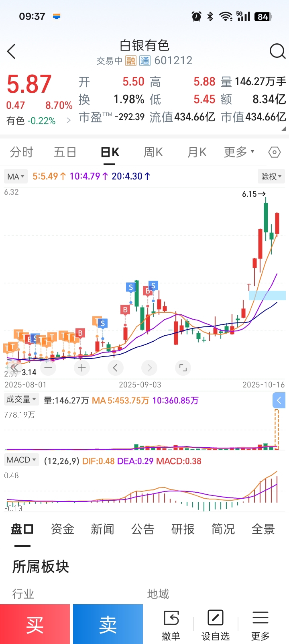Tap MA 10:4.79 value
The width and height of the screenshot is (289, 644).
click(89, 176)
